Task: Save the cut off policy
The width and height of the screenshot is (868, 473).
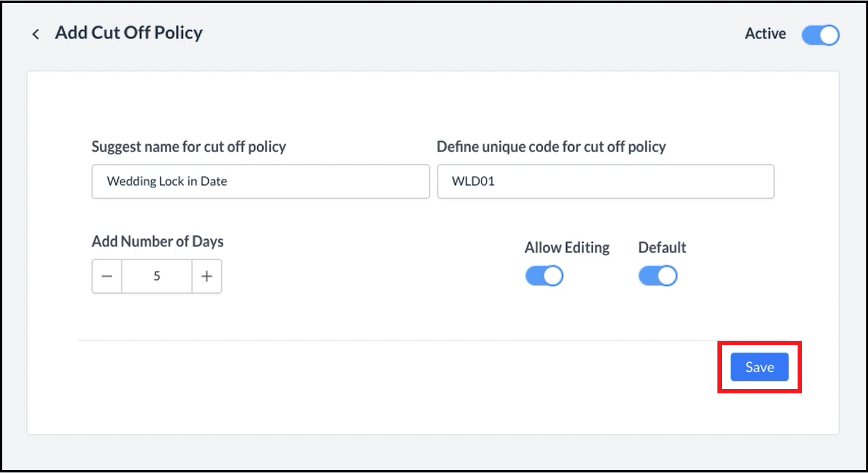Action: pos(759,367)
